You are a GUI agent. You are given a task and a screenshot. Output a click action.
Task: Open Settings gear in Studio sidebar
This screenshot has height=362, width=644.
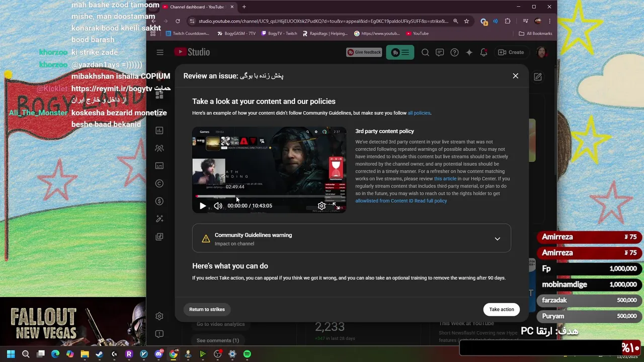coord(159,316)
